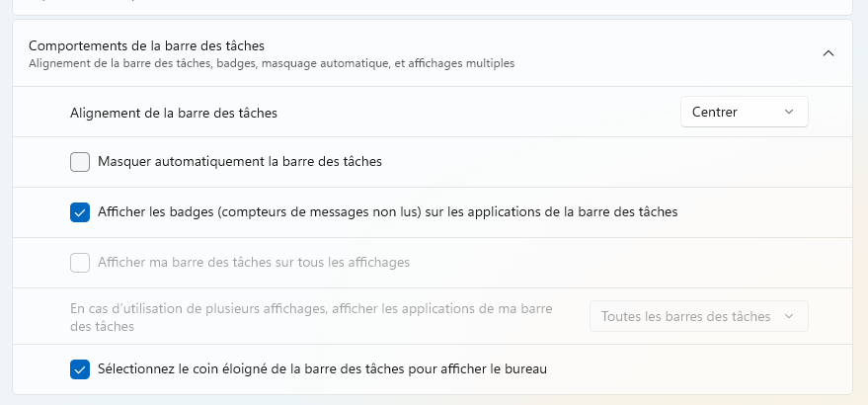The height and width of the screenshot is (405, 868).
Task: Click the En cas d'utilisation de plusieurs affichages text
Action: coord(311,317)
